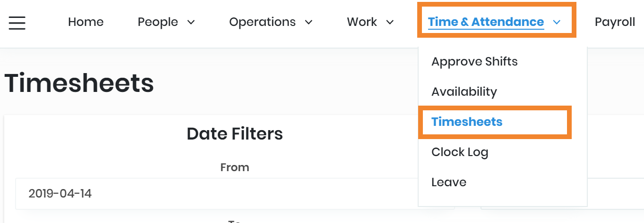Expand the chevron next to People
Image resolution: width=644 pixels, height=223 pixels.
[191, 22]
